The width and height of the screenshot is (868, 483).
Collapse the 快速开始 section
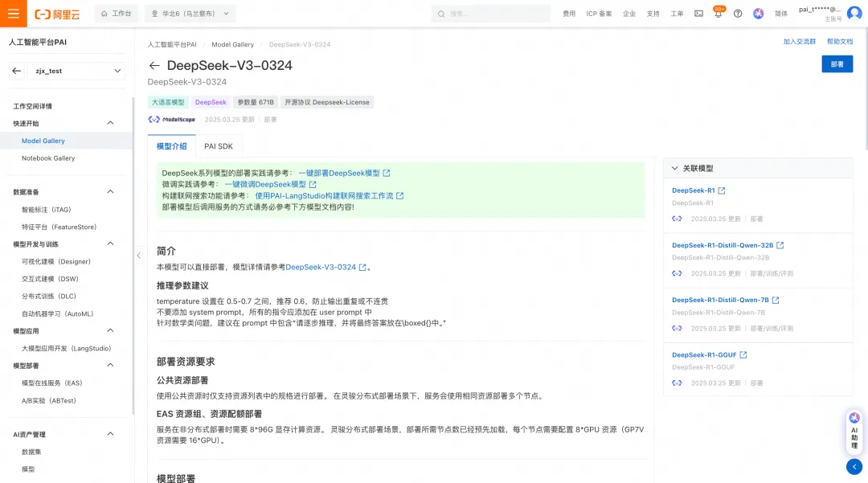point(110,123)
